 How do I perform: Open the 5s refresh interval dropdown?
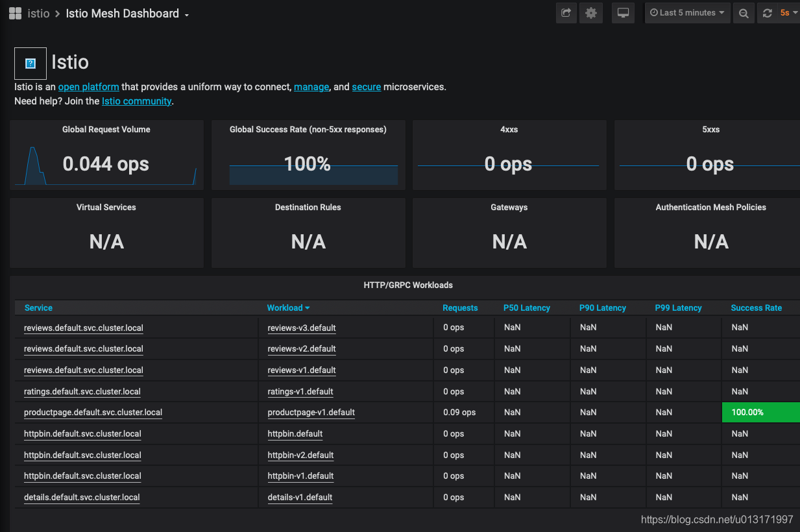tap(788, 13)
